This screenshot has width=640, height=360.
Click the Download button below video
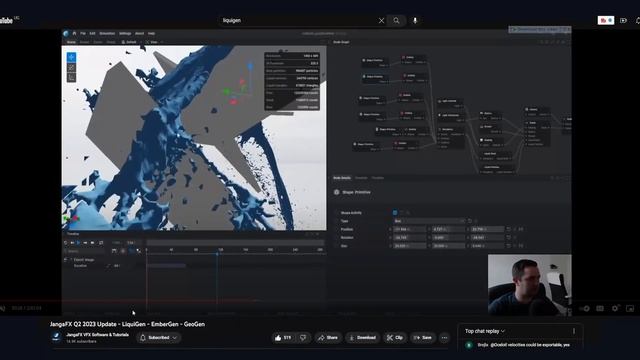point(362,338)
